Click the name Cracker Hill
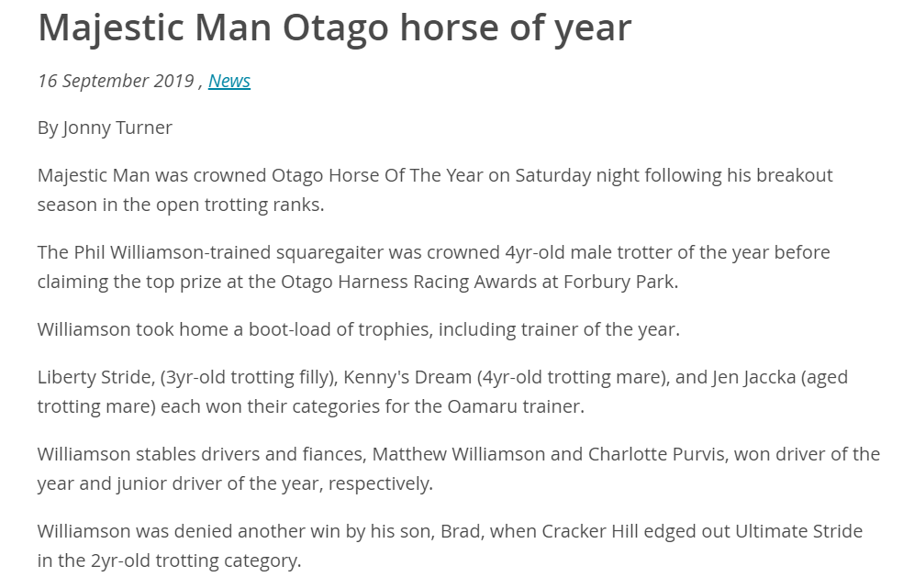 click(x=590, y=531)
